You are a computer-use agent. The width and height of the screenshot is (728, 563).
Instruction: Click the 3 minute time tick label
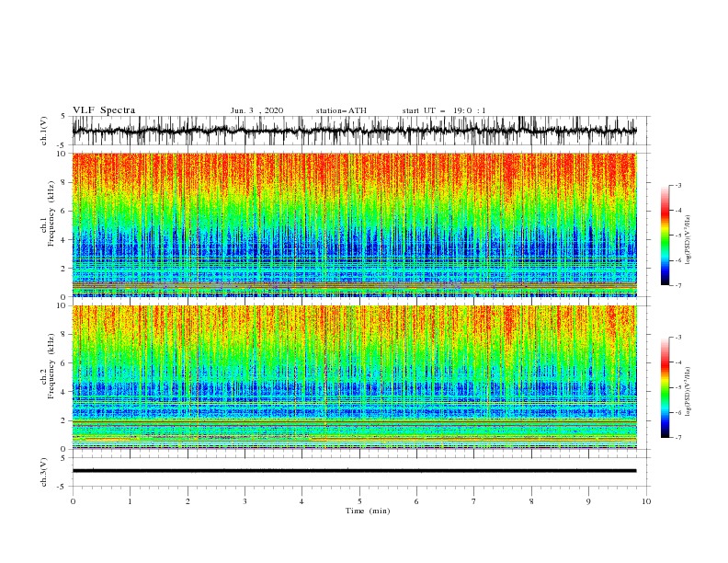245,501
